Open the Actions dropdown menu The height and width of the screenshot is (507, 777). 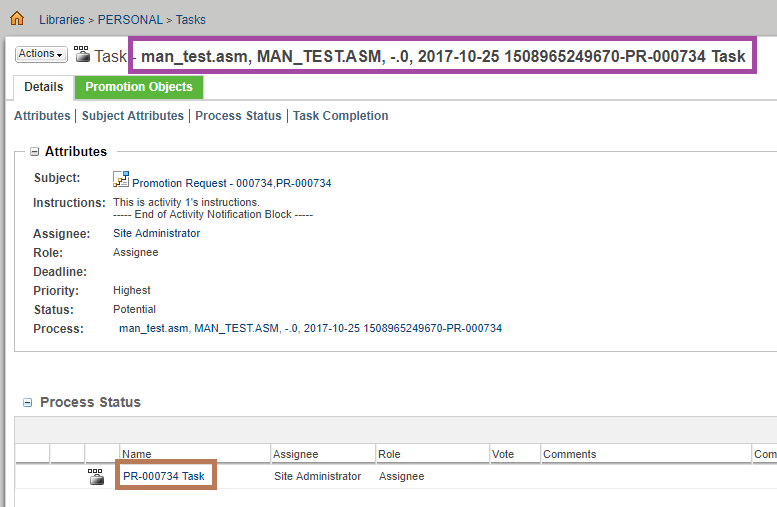[x=41, y=54]
